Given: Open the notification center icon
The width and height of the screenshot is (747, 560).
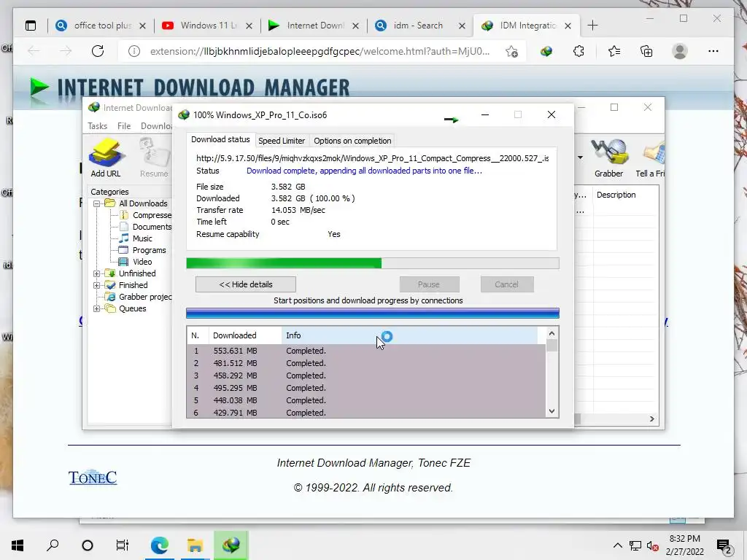Looking at the screenshot, I should (724, 545).
